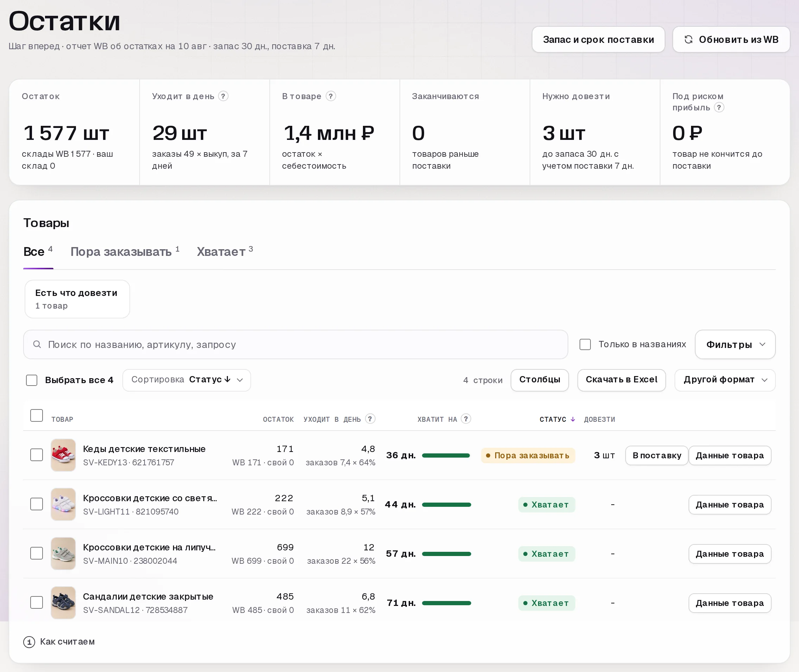The height and width of the screenshot is (672, 799).
Task: Toggle the table header select-all checkbox
Action: point(37,415)
